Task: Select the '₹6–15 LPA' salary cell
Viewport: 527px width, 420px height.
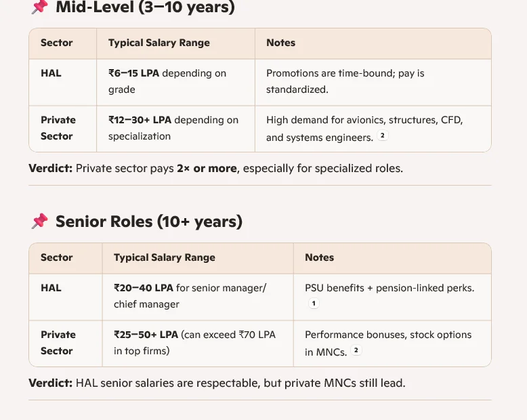Action: click(167, 81)
